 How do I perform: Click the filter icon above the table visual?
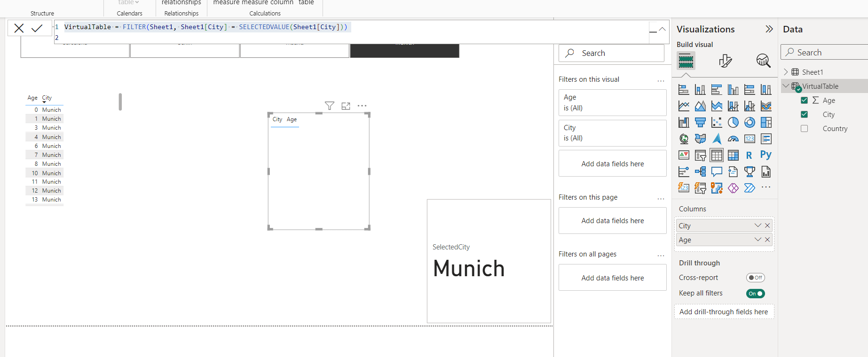[x=330, y=106]
